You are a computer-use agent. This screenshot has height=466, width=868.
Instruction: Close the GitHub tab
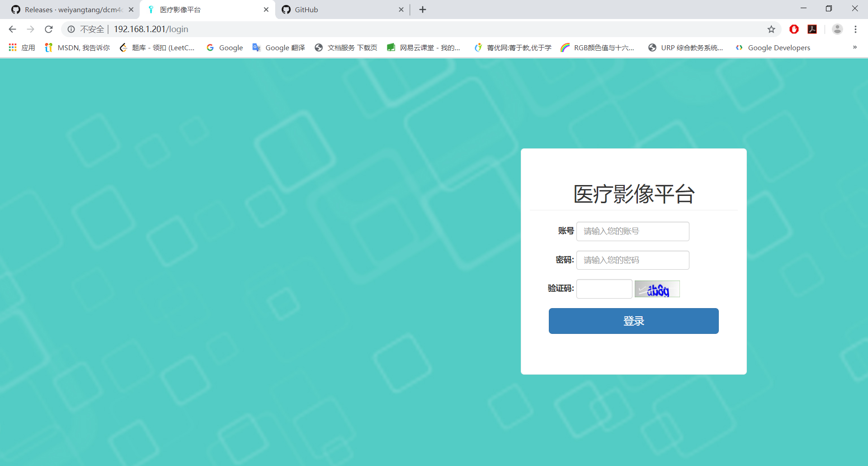tap(401, 10)
